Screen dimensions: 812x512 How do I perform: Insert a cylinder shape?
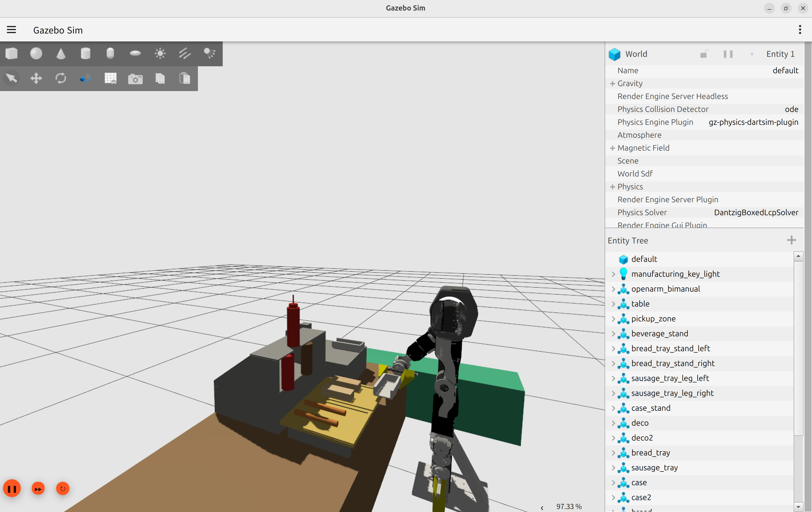(86, 53)
